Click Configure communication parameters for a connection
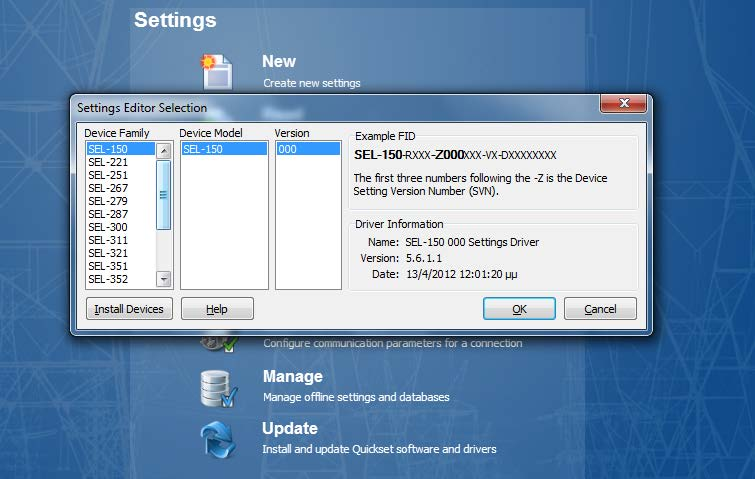Viewport: 755px width, 479px height. pyautogui.click(x=392, y=343)
